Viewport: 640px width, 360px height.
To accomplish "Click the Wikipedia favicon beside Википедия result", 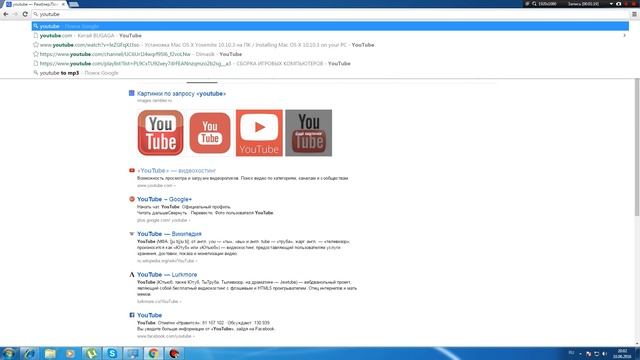I will [x=132, y=234].
